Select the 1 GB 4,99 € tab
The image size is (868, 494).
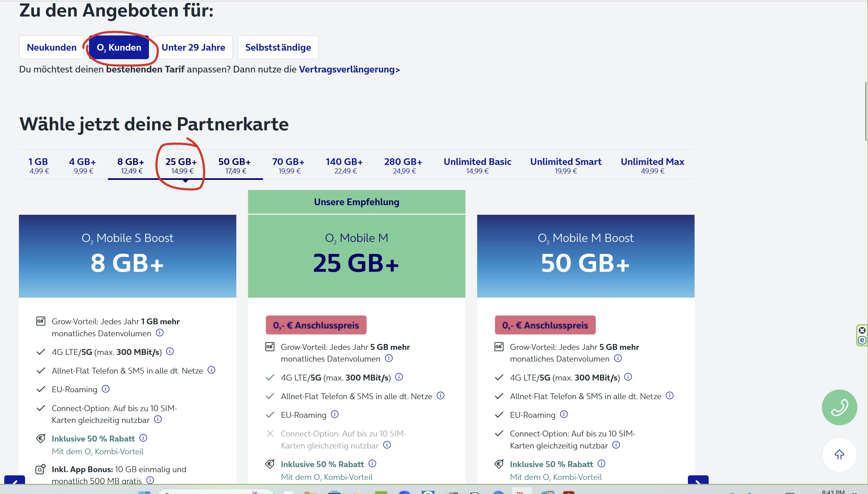pyautogui.click(x=38, y=165)
